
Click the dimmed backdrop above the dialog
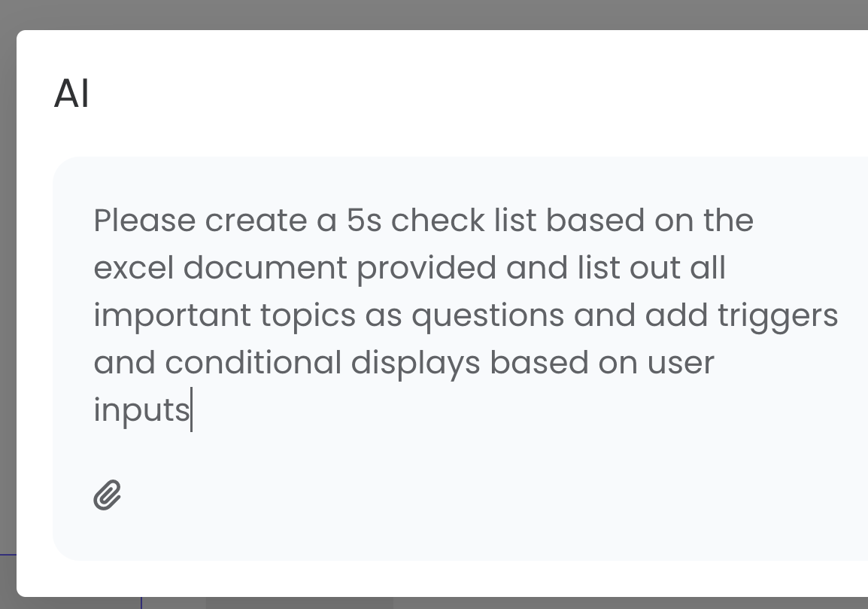434,14
